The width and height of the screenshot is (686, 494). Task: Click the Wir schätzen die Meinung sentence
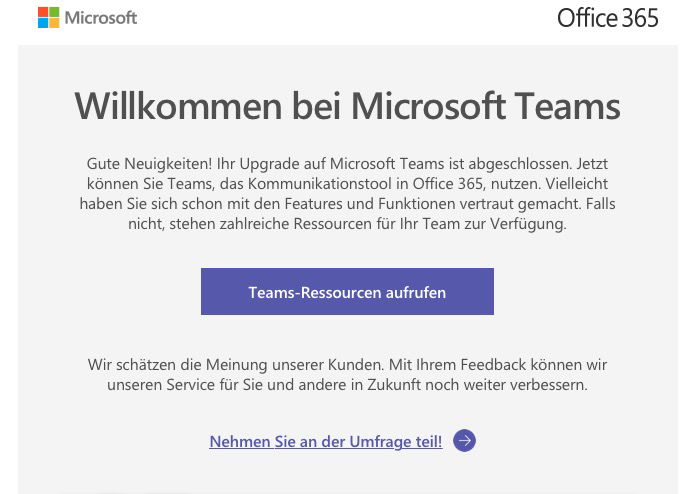point(236,365)
